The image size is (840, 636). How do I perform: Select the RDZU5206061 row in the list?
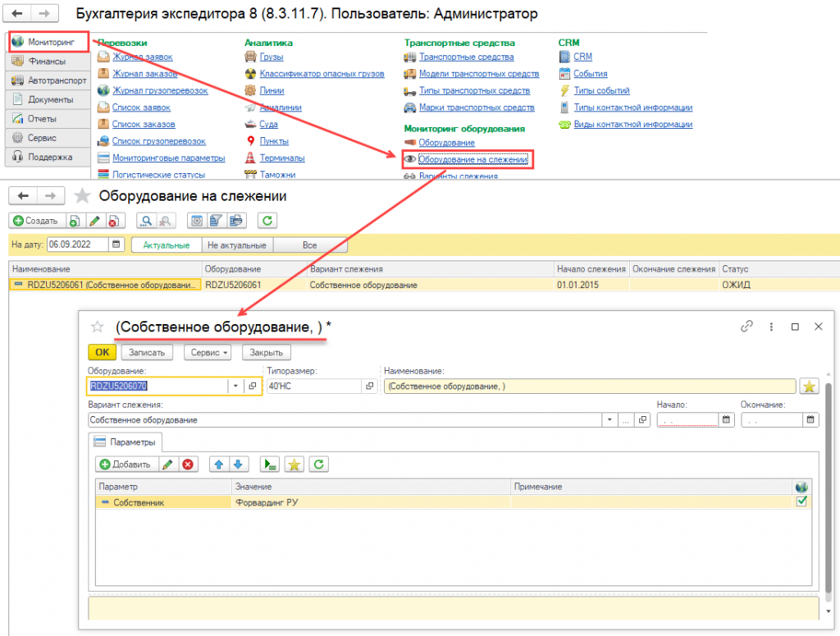[x=424, y=285]
